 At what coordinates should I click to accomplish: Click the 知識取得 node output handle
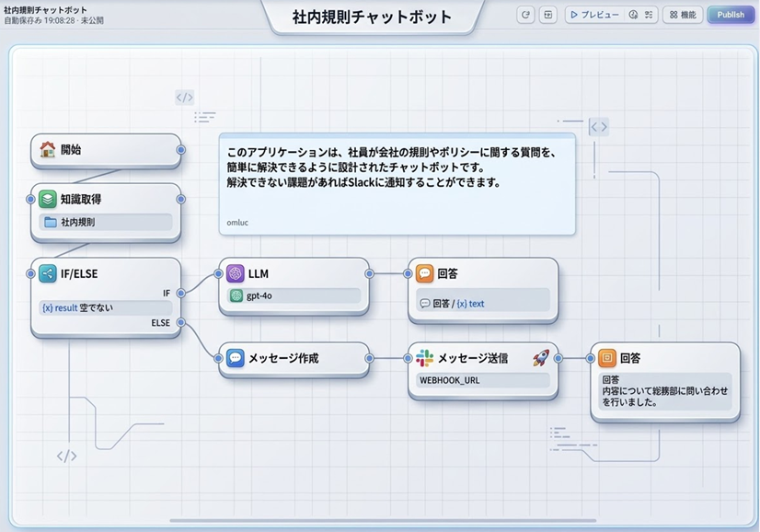point(180,199)
